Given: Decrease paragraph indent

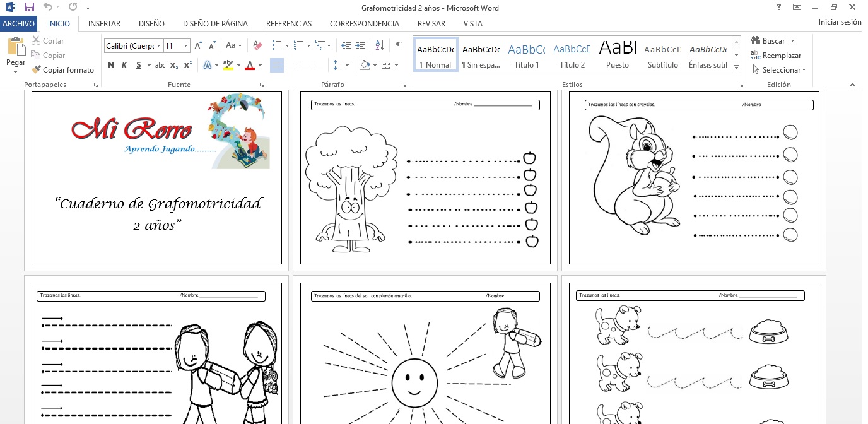Looking at the screenshot, I should pyautogui.click(x=346, y=45).
